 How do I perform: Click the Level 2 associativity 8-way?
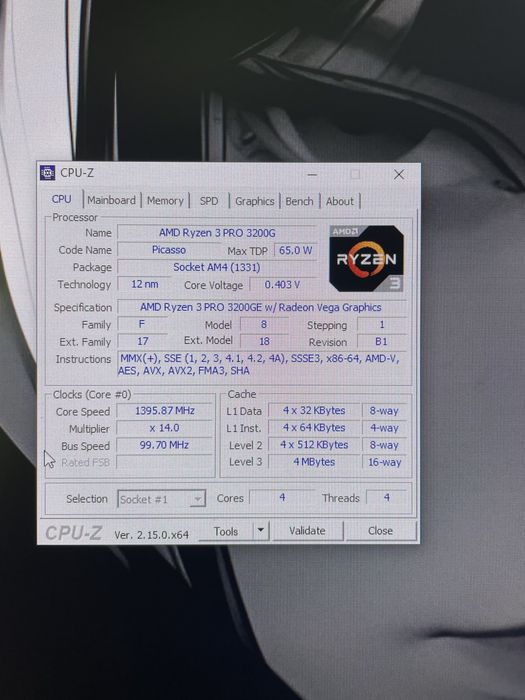[384, 445]
